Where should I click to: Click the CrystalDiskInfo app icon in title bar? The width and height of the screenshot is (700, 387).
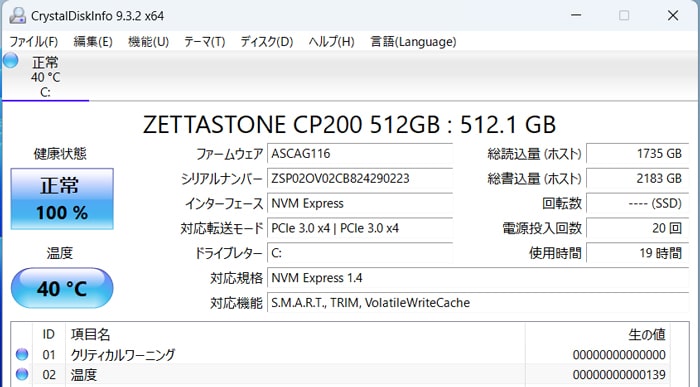pos(17,16)
